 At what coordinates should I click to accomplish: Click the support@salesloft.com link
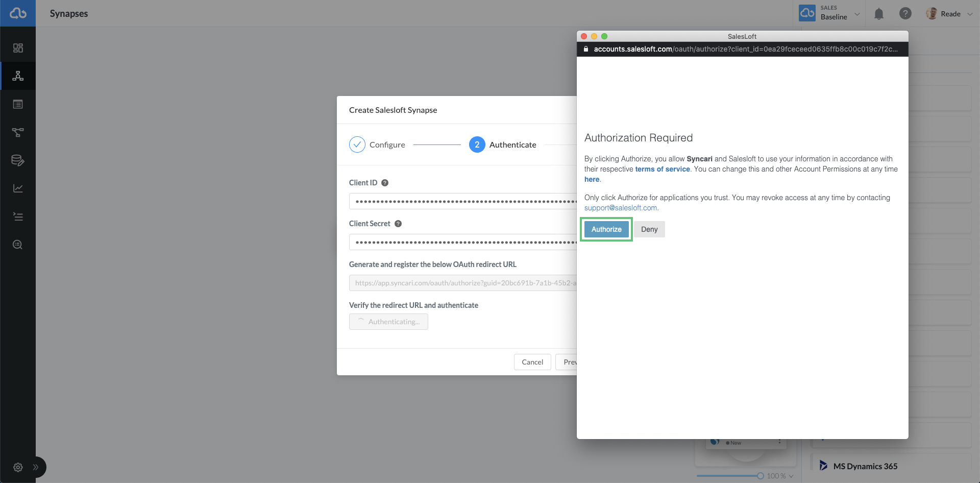point(621,208)
